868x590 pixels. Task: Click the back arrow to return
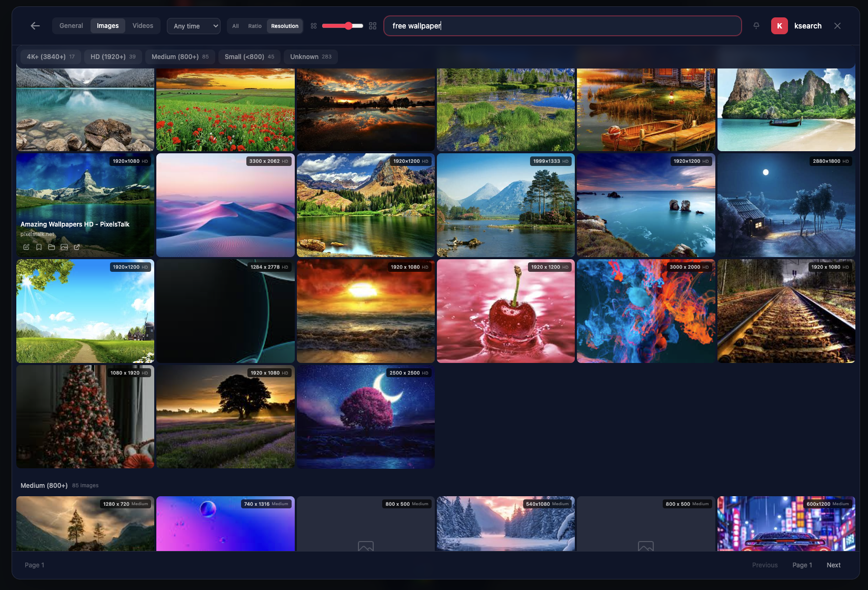[x=35, y=25]
